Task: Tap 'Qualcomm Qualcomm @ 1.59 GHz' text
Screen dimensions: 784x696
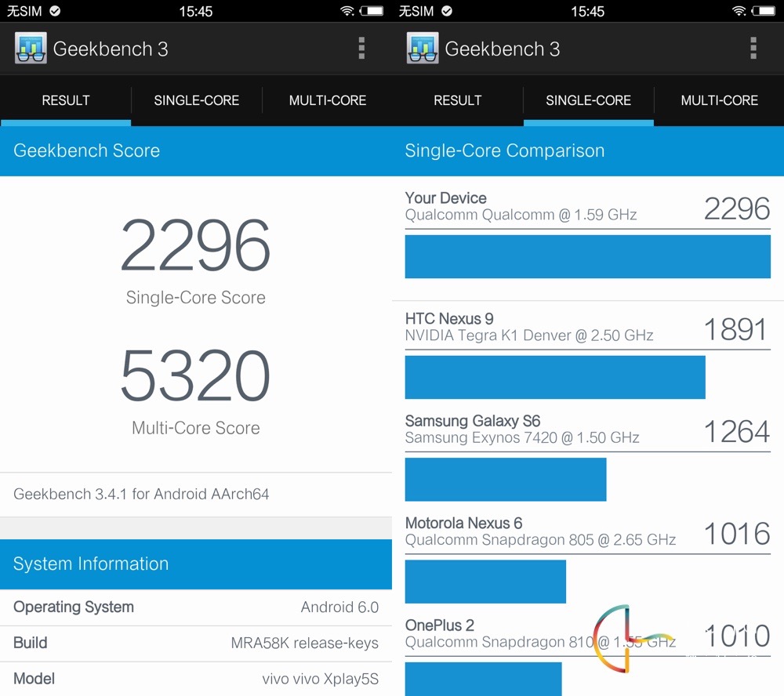Action: coord(521,215)
